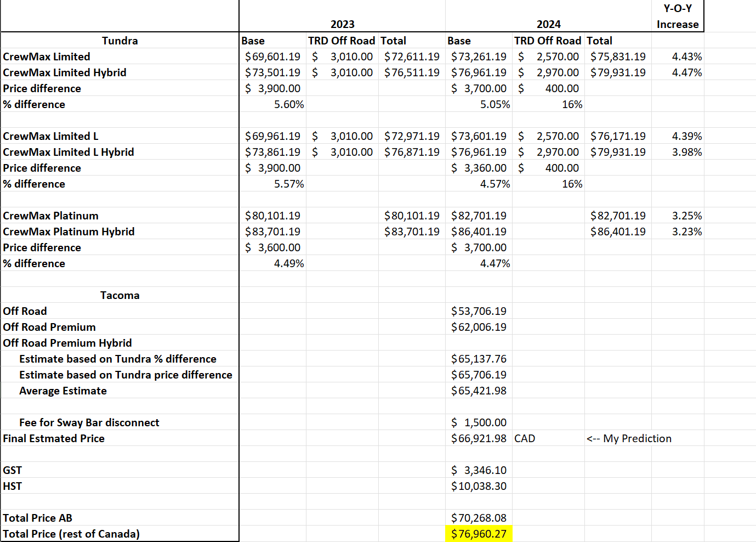Click the $86,401.19 total cell

pyautogui.click(x=618, y=232)
